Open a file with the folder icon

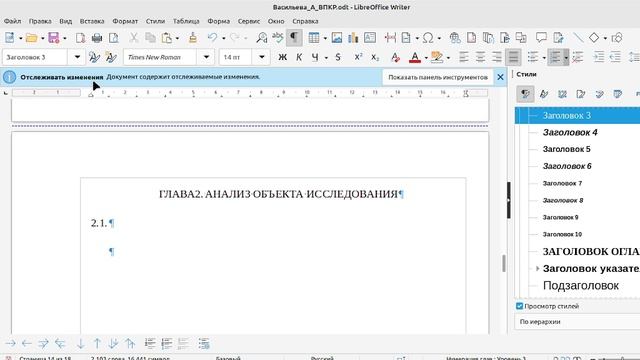(31, 38)
